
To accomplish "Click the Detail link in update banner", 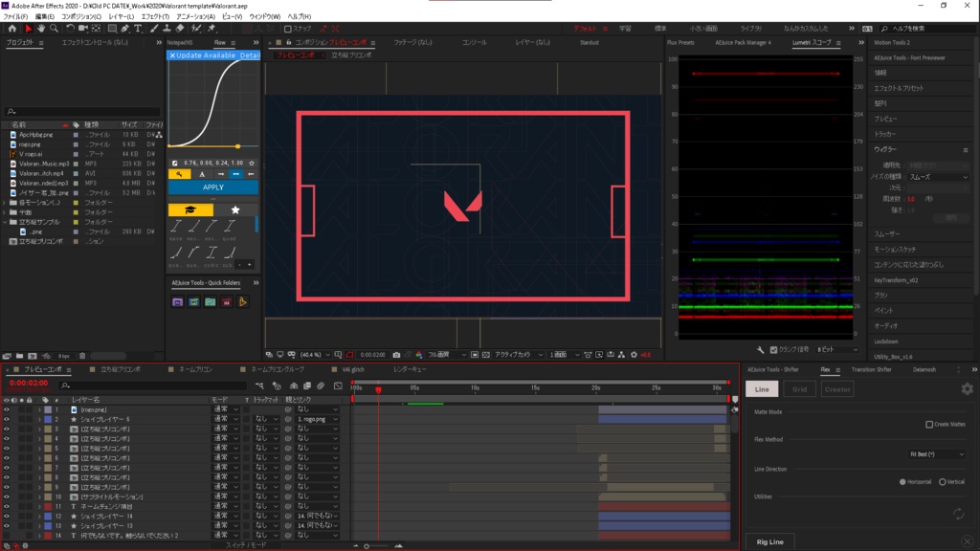I will pos(250,55).
